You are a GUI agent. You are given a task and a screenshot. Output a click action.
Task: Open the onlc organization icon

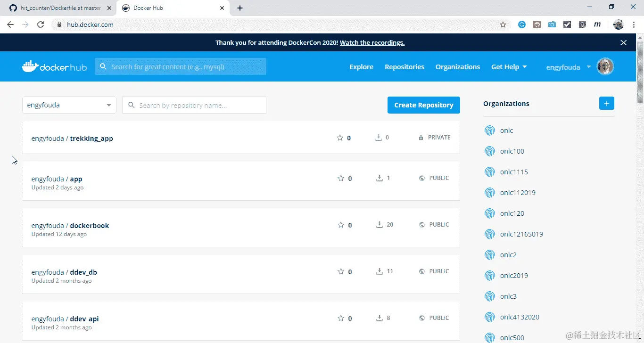point(490,130)
